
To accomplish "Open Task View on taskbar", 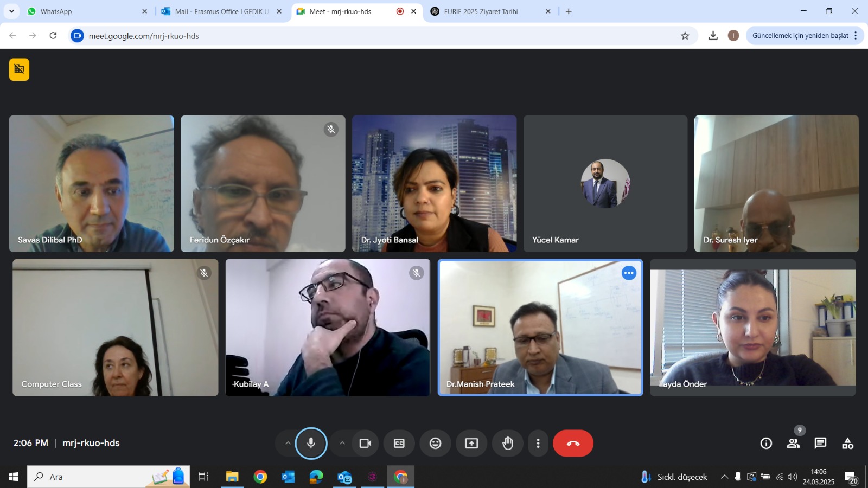I will coord(203,477).
